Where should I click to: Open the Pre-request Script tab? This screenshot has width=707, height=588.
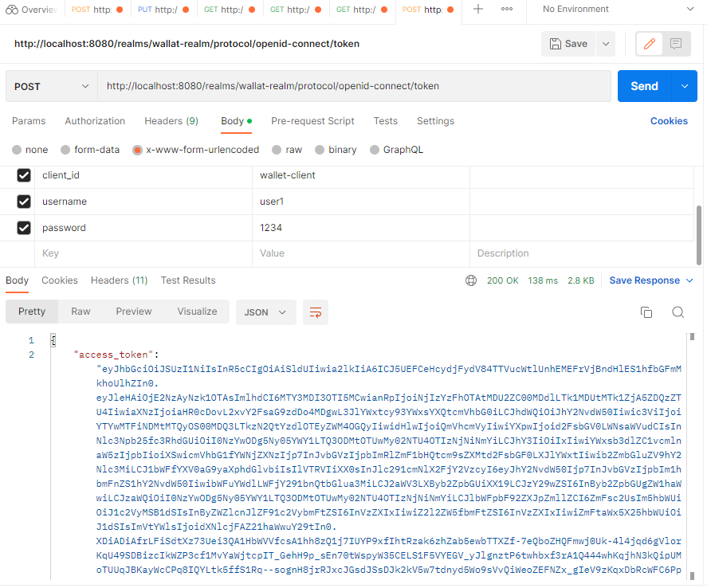312,121
